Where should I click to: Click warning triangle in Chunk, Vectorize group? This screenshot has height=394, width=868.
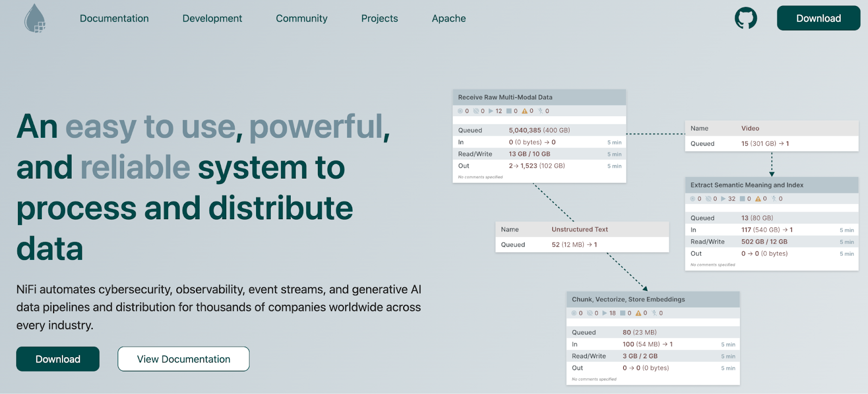(639, 313)
